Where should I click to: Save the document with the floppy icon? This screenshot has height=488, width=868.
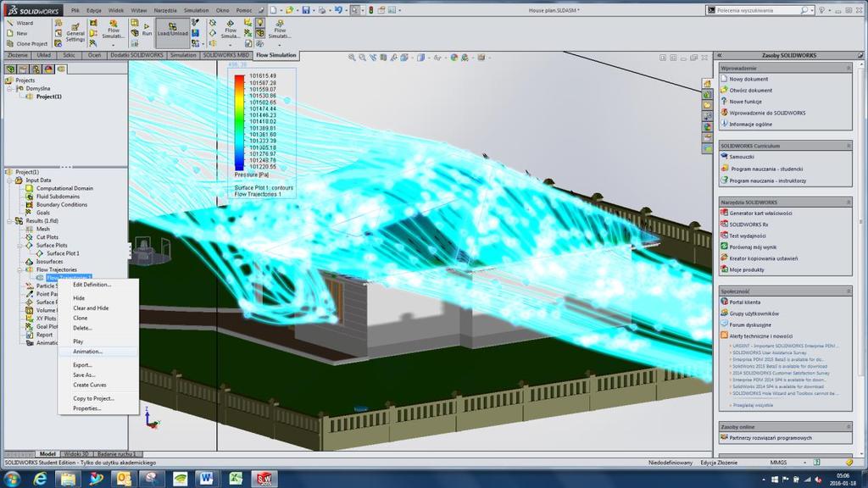[x=305, y=10]
